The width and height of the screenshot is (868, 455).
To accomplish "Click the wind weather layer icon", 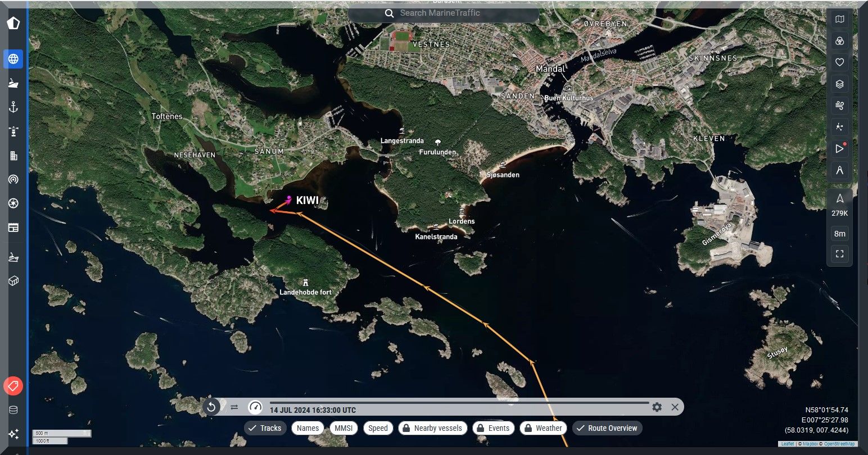I will 839,106.
